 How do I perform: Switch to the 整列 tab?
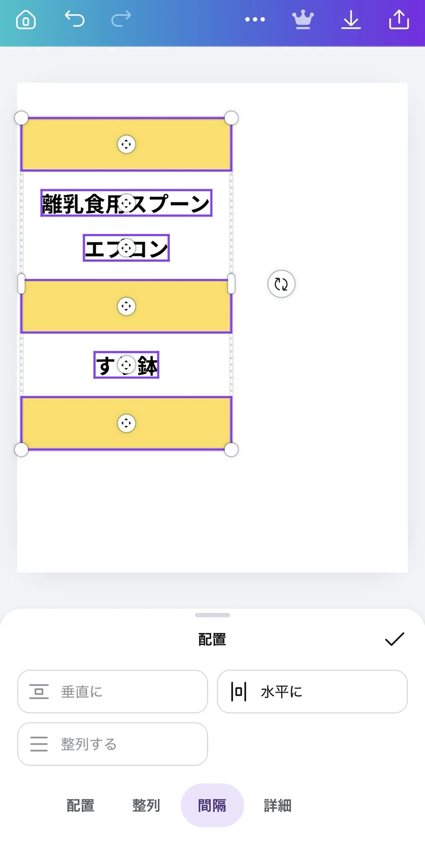146,805
